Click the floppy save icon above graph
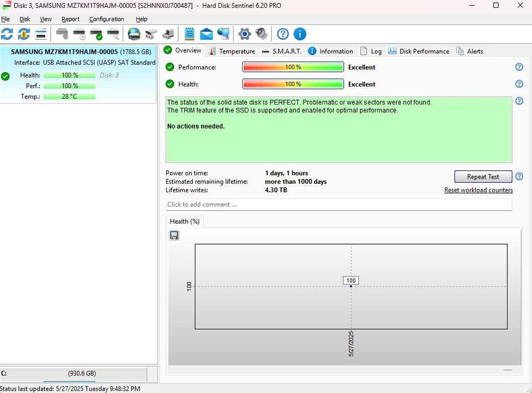Image resolution: width=532 pixels, height=393 pixels. coord(174,236)
